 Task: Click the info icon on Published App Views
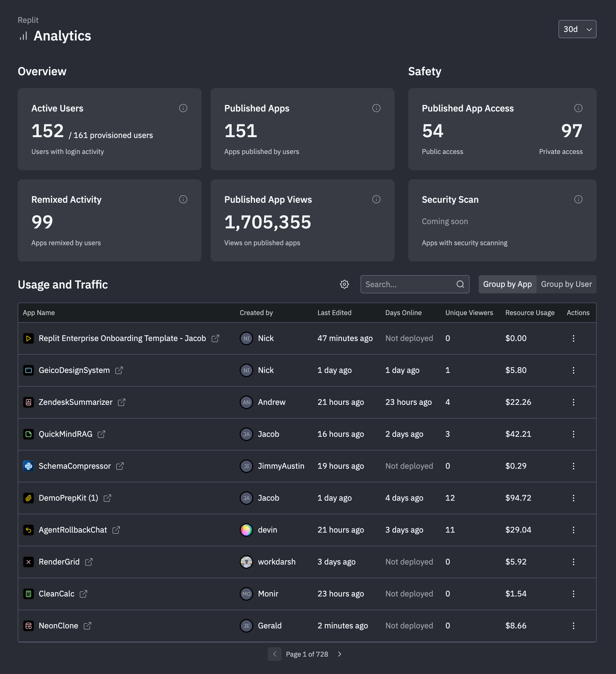point(376,199)
